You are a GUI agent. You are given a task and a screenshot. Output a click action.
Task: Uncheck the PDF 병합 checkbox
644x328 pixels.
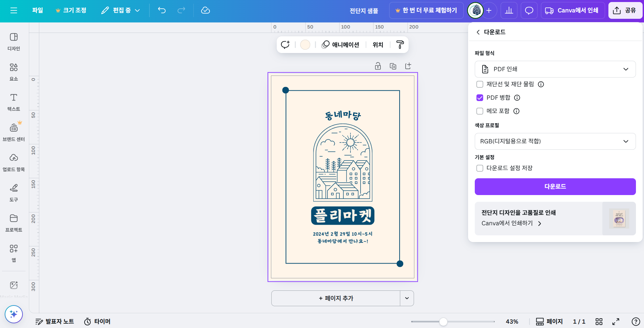click(x=480, y=98)
